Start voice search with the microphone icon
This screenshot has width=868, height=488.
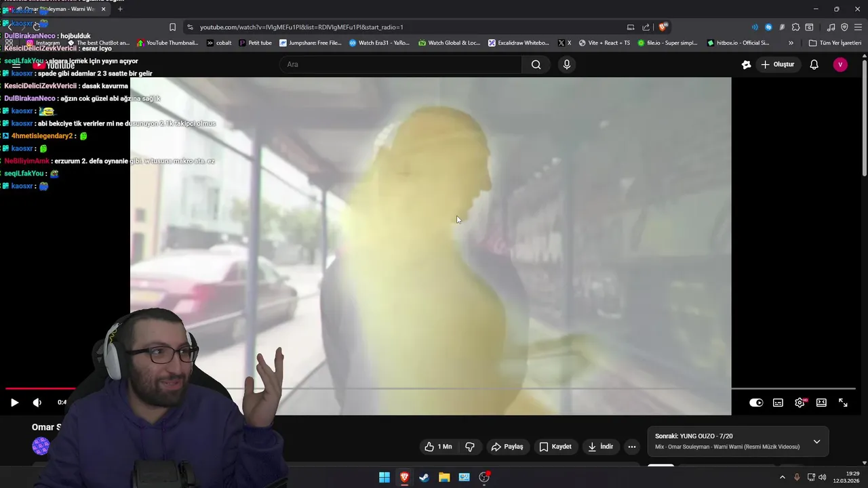pos(567,64)
